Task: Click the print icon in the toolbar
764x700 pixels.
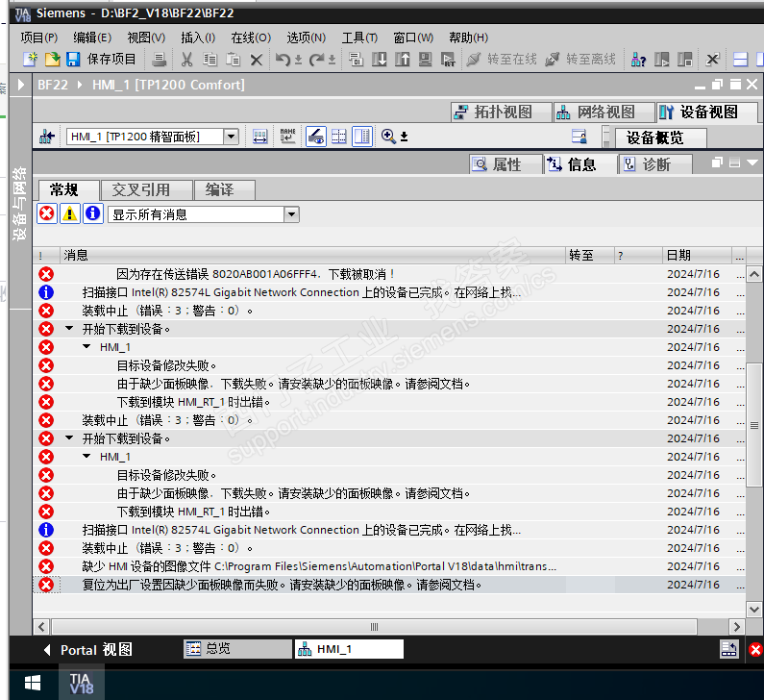Action: [159, 60]
